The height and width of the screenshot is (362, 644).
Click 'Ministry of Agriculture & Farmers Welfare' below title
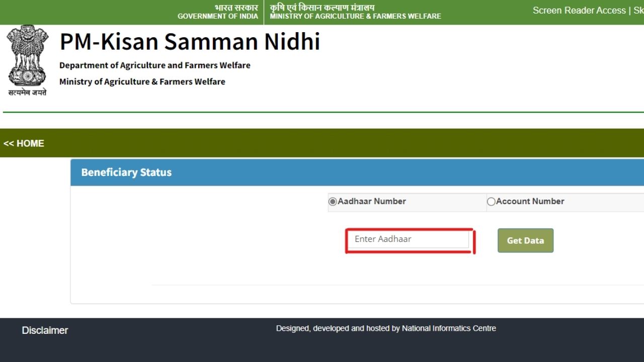tap(142, 81)
